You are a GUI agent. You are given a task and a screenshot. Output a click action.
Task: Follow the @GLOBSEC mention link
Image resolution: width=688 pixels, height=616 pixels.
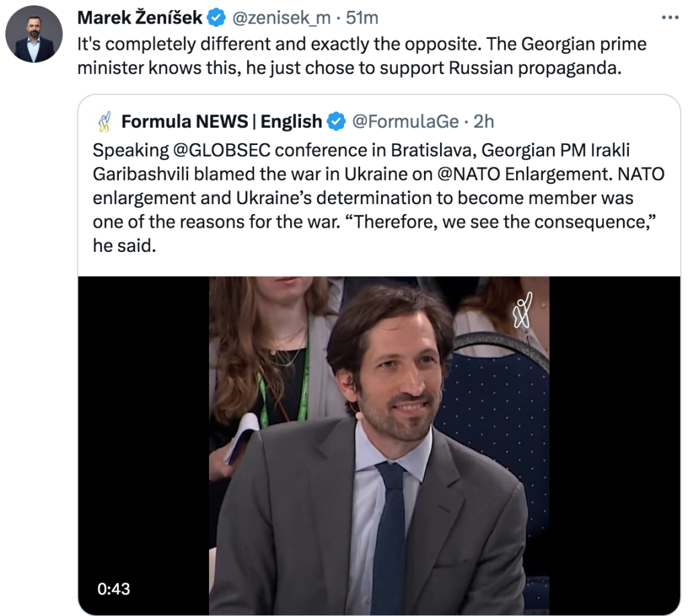221,150
